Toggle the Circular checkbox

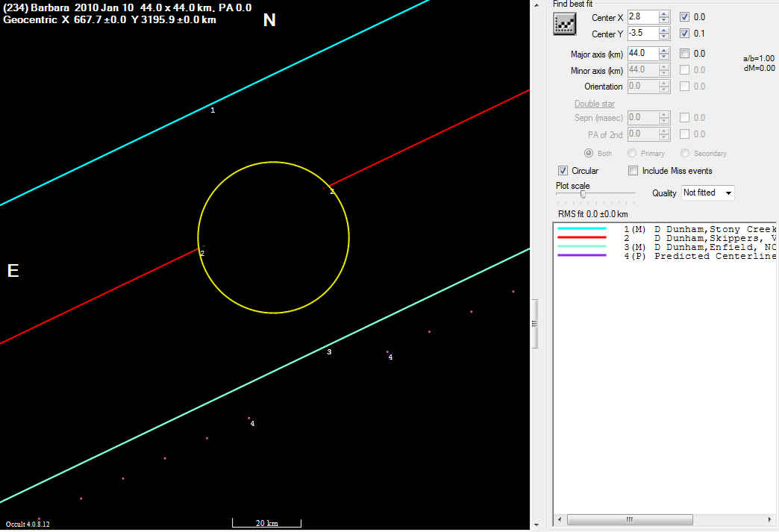563,171
